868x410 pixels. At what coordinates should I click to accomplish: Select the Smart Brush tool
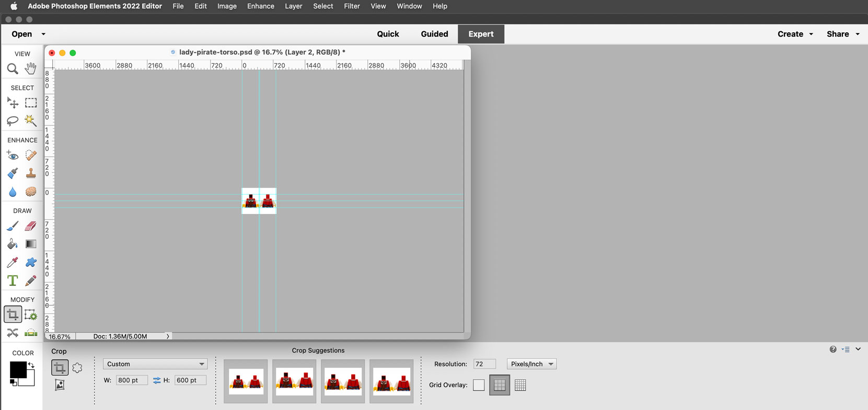pyautogui.click(x=13, y=173)
